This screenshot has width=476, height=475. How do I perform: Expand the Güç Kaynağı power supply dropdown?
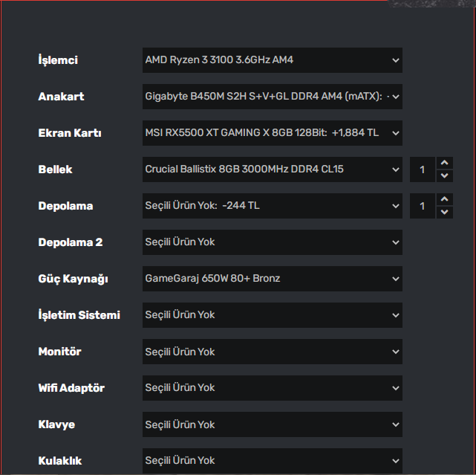(272, 279)
